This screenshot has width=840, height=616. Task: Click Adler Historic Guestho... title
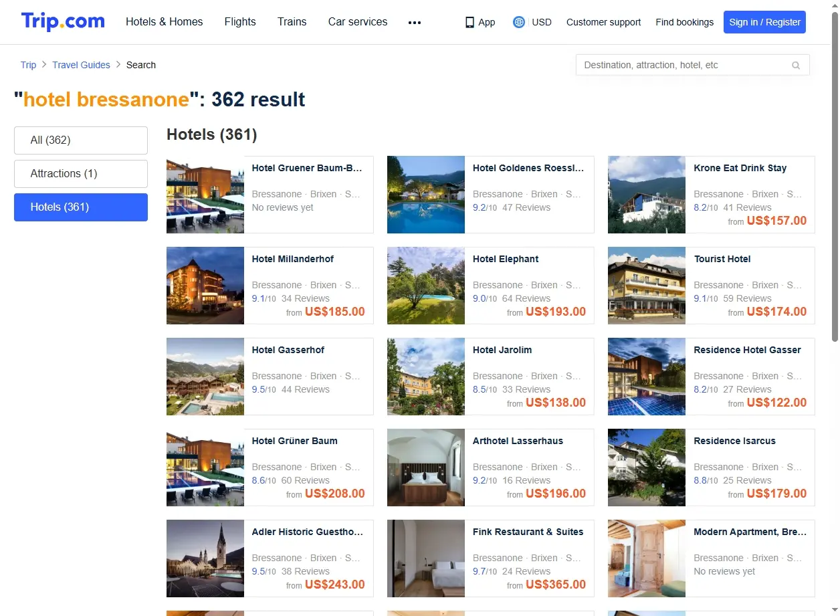click(308, 532)
